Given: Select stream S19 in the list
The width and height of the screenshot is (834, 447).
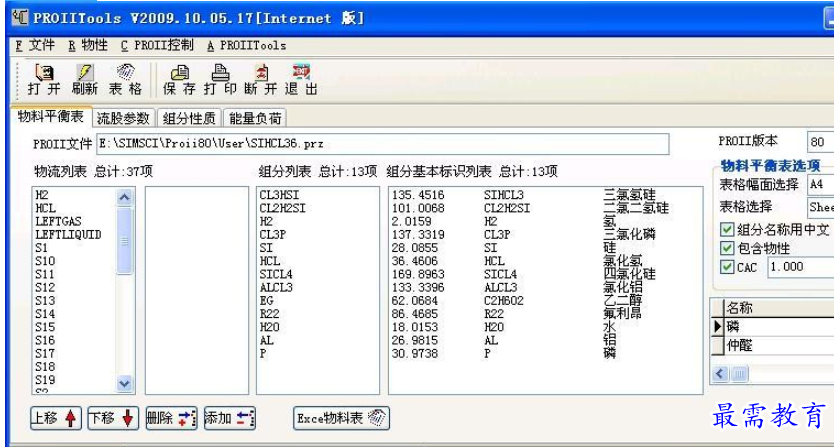Looking at the screenshot, I should tap(45, 380).
